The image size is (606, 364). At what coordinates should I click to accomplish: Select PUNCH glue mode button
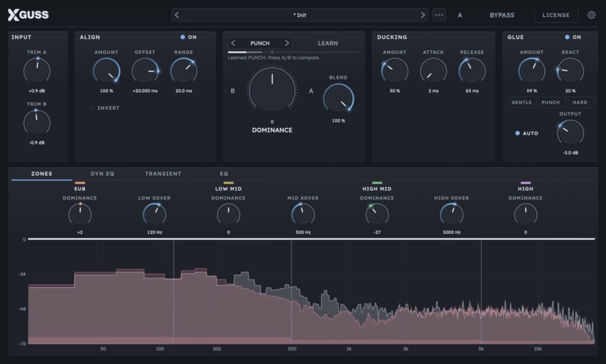coord(551,102)
